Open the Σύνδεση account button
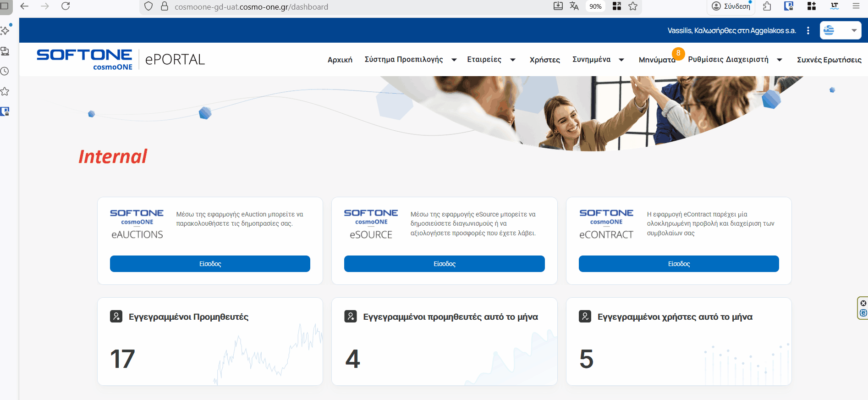 tap(731, 6)
